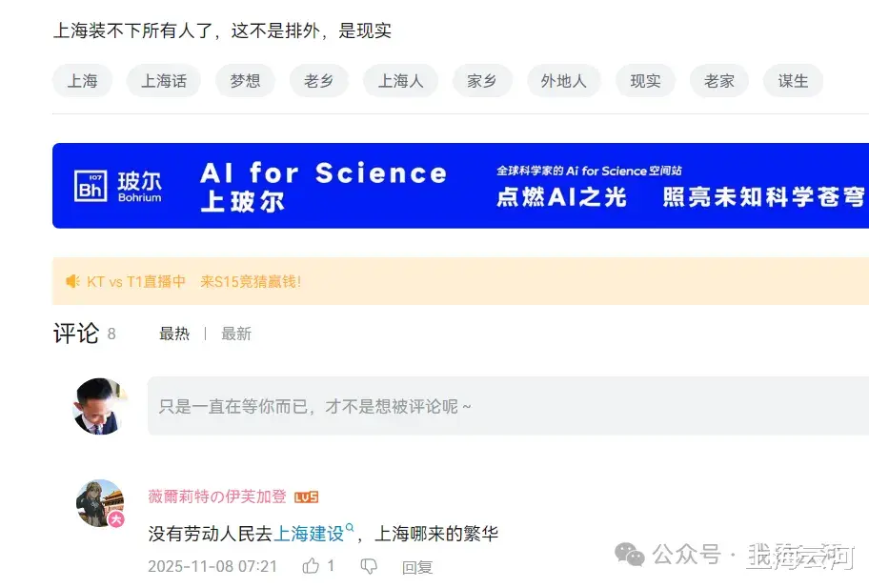Like the comment with thumbs-up icon

click(x=311, y=566)
